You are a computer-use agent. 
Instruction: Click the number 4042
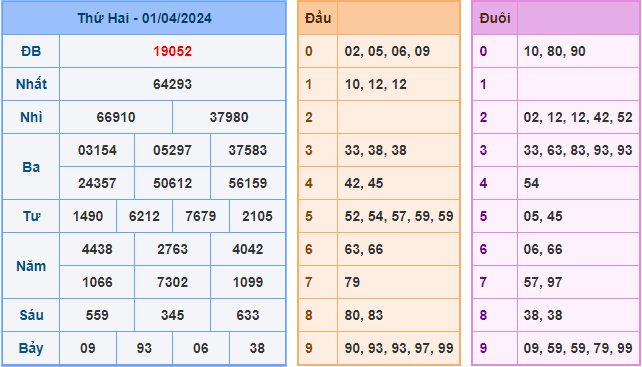[x=248, y=249]
